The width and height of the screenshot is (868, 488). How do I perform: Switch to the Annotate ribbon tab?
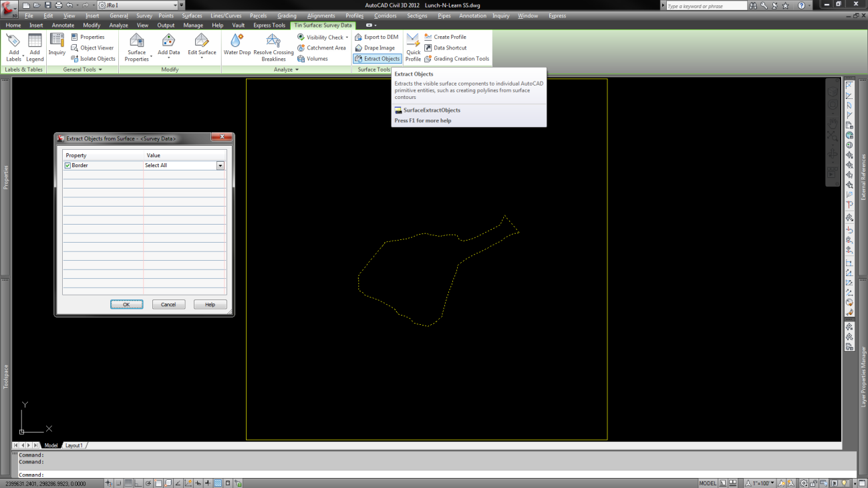[63, 25]
